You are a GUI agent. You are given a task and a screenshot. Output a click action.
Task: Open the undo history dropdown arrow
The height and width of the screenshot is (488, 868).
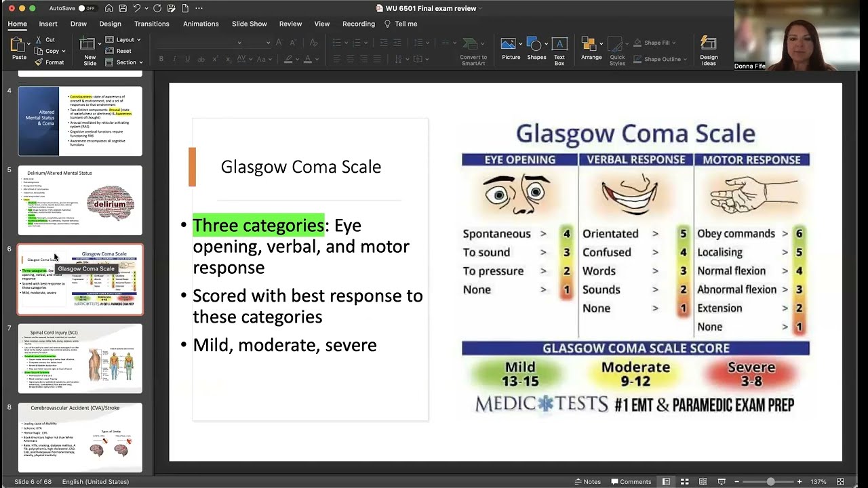(146, 8)
